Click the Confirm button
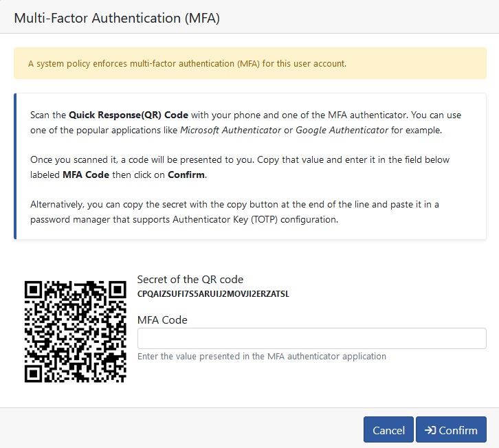The width and height of the screenshot is (499, 448). (451, 429)
